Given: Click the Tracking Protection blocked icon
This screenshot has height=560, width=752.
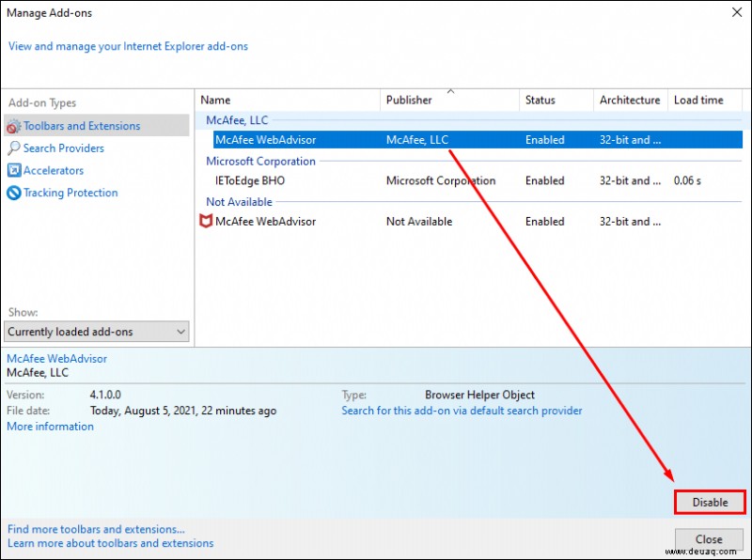Looking at the screenshot, I should (14, 193).
